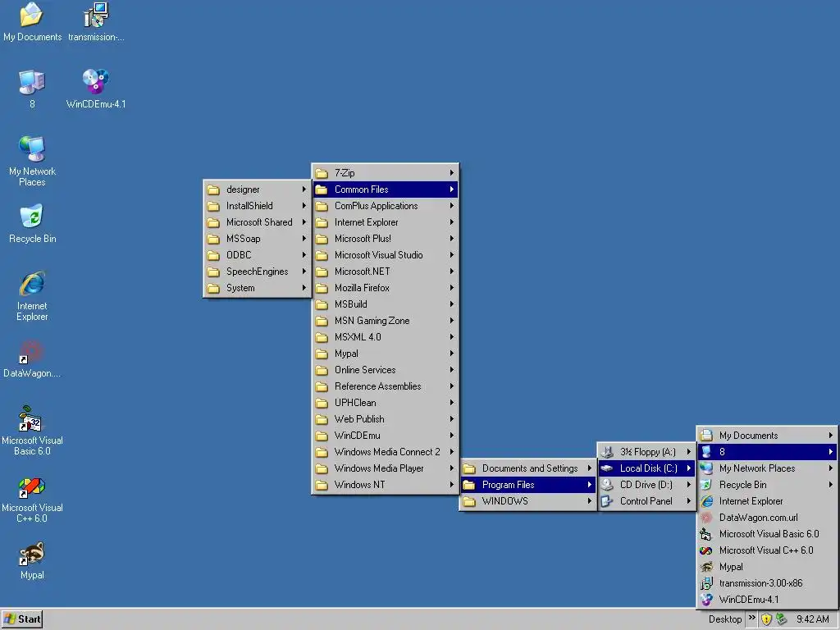The image size is (840, 630).
Task: Launch Internet Explorer from the Desktop menu
Action: (x=767, y=501)
